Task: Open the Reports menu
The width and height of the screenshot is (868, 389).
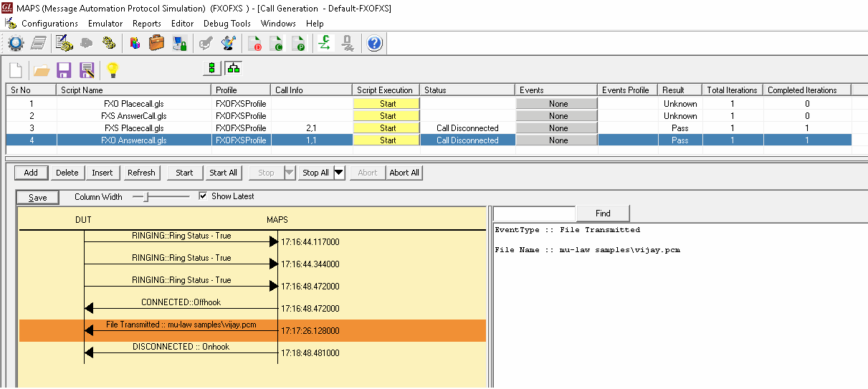Action: pos(147,24)
